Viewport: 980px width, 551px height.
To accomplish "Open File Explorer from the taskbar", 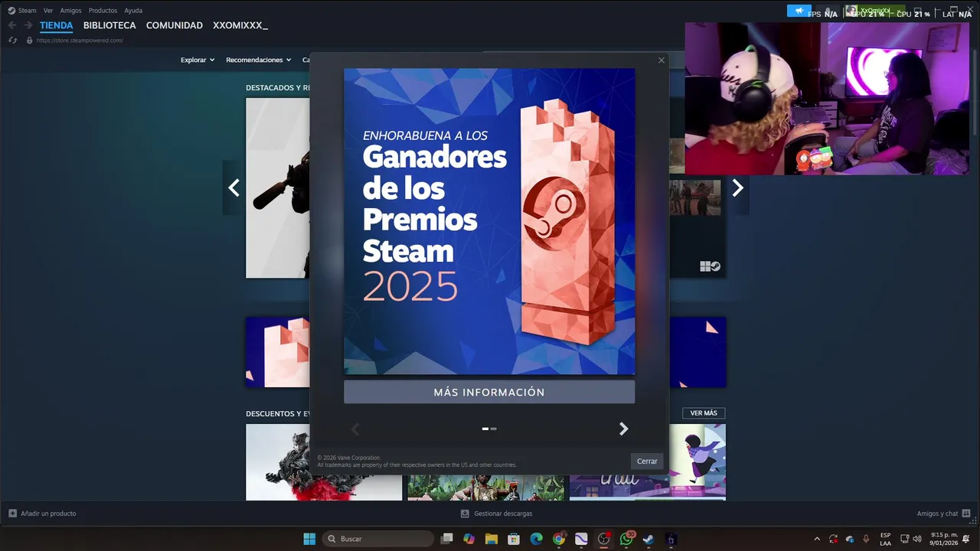I will [492, 539].
